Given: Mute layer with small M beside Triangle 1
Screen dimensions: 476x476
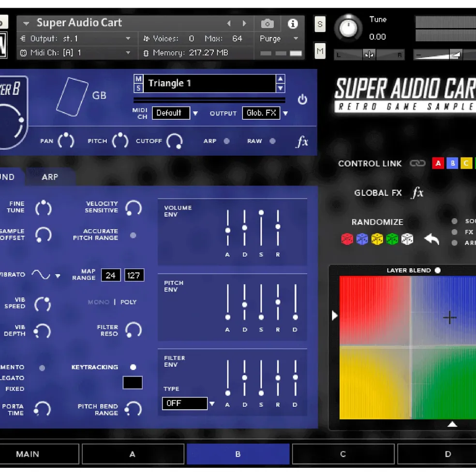Looking at the screenshot, I should tap(138, 79).
